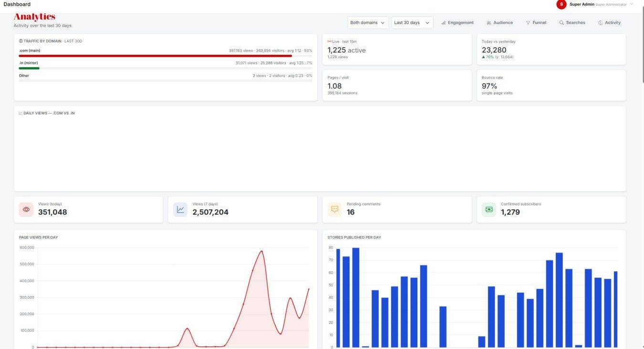Viewport: 644px width, 349px height.
Task: Click the chart icon beside Daily Views heading
Action: tap(21, 113)
